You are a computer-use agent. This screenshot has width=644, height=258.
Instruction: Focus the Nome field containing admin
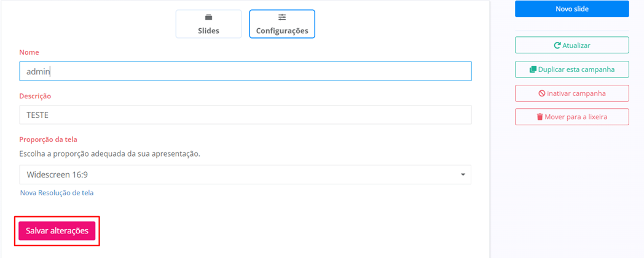tap(245, 72)
